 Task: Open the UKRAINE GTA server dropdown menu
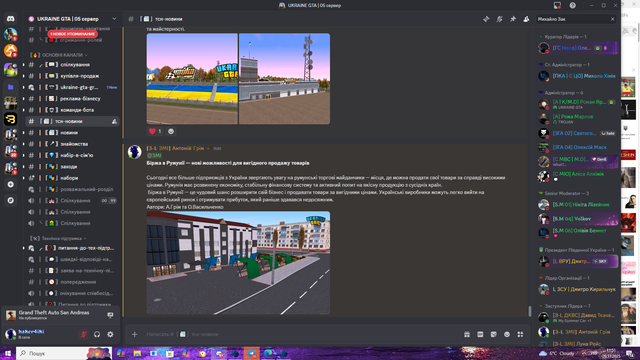[x=72, y=19]
